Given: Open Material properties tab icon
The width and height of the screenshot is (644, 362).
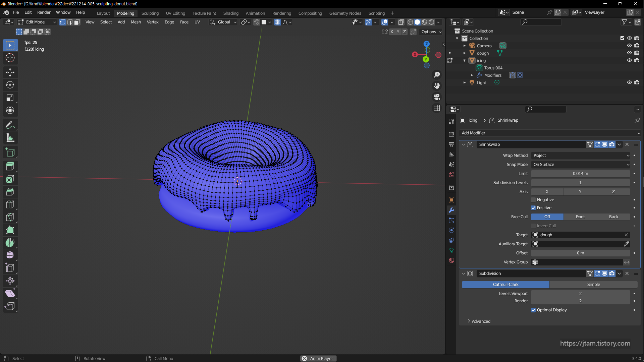Looking at the screenshot, I should (x=451, y=260).
